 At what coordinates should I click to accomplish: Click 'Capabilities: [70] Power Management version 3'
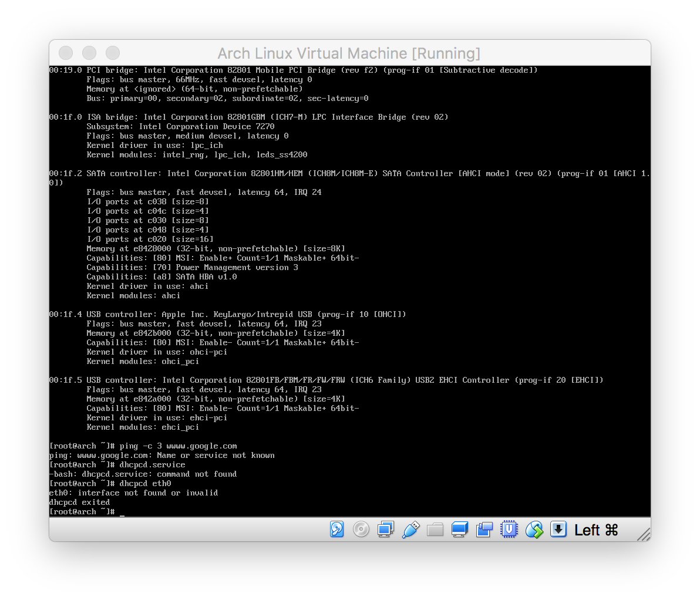pyautogui.click(x=193, y=267)
